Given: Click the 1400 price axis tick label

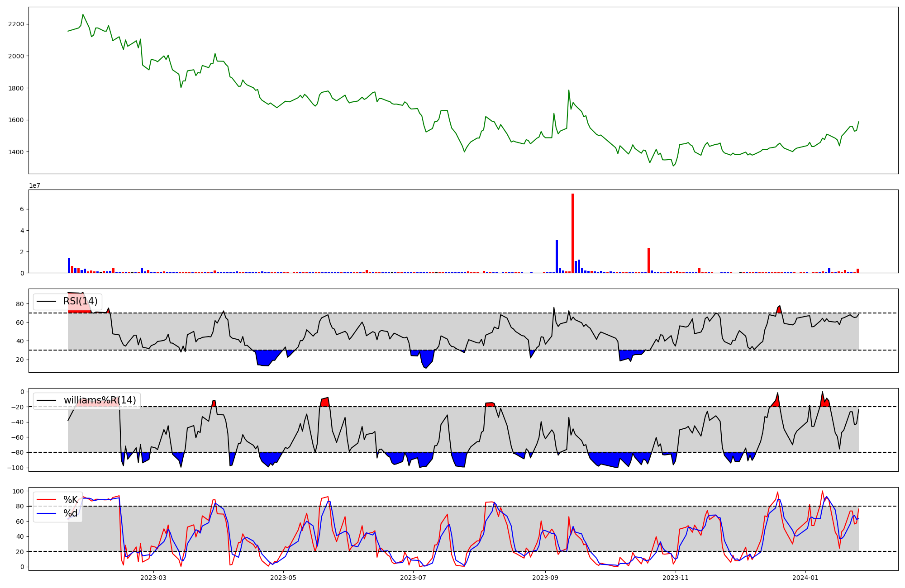Looking at the screenshot, I should [x=16, y=152].
